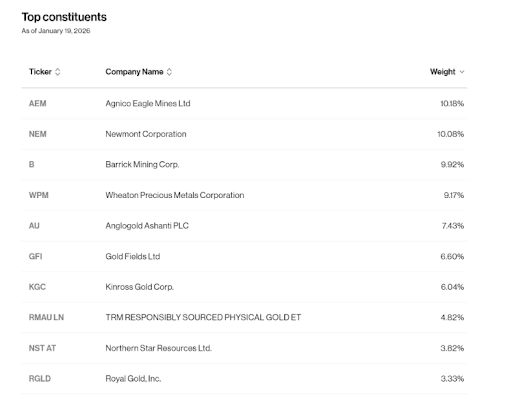Select Wheaton Precious Metals Corporation
Image resolution: width=512 pixels, height=407 pixels.
(x=175, y=195)
